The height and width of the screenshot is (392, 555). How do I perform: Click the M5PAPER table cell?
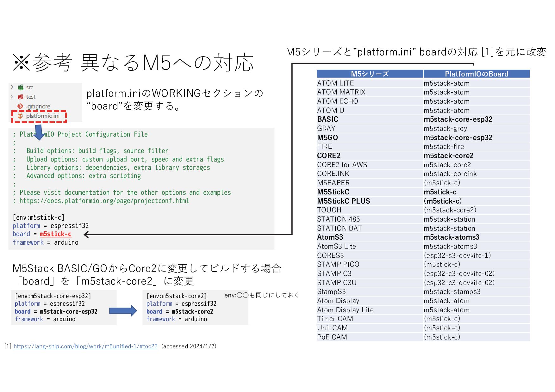point(370,183)
